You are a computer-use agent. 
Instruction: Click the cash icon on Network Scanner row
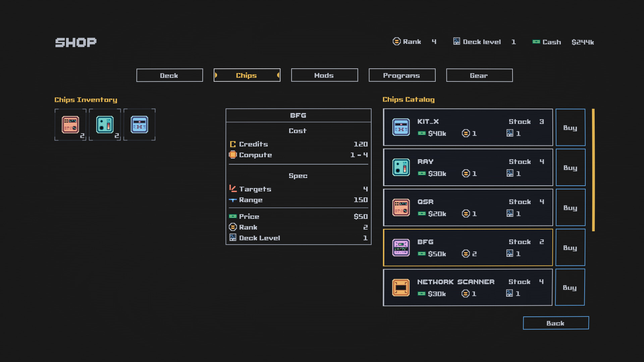(x=422, y=294)
